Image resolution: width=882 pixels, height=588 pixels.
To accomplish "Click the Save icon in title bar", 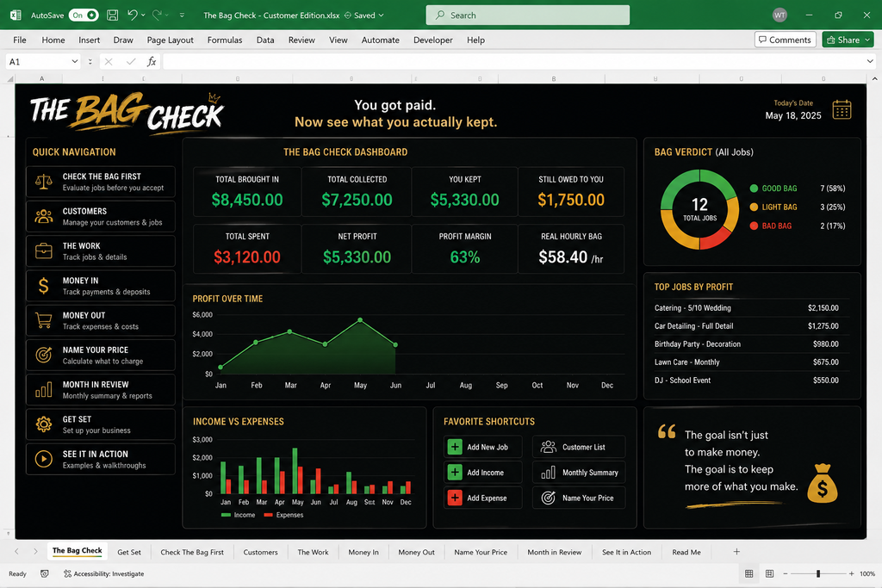I will (x=113, y=15).
